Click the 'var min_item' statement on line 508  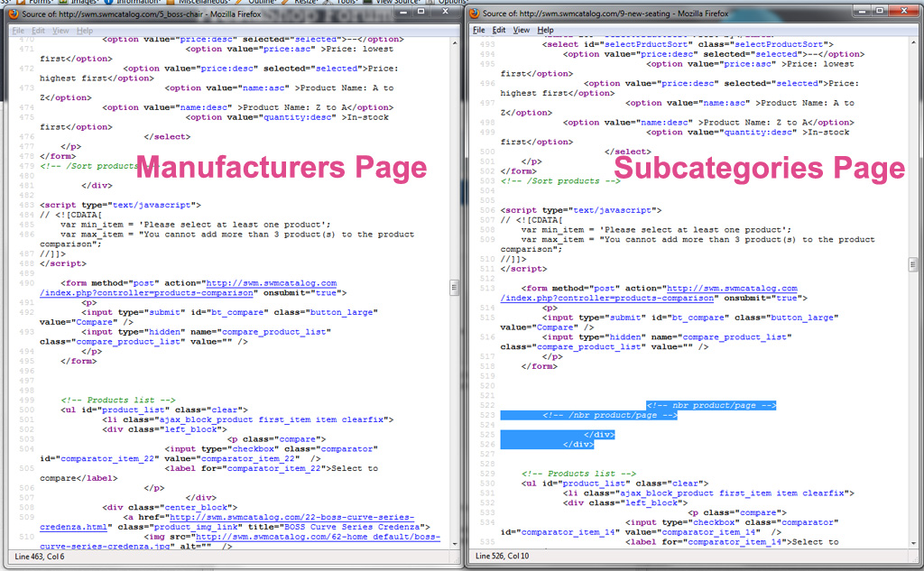(x=657, y=230)
